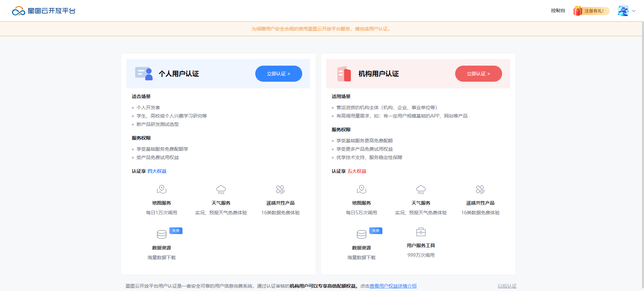Viewport: 644px width, 291px height.
Task: Start 机构用户认证 with red 立即认证 button
Action: 478,74
